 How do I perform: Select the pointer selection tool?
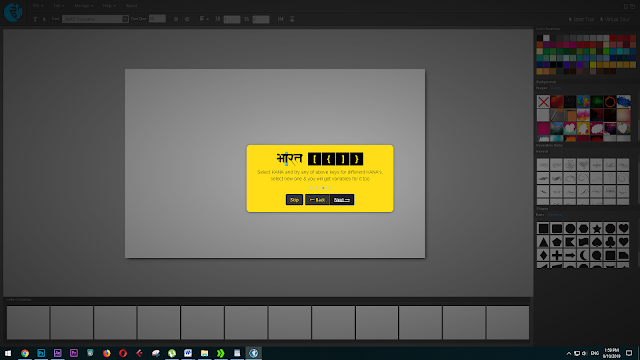pyautogui.click(x=44, y=19)
